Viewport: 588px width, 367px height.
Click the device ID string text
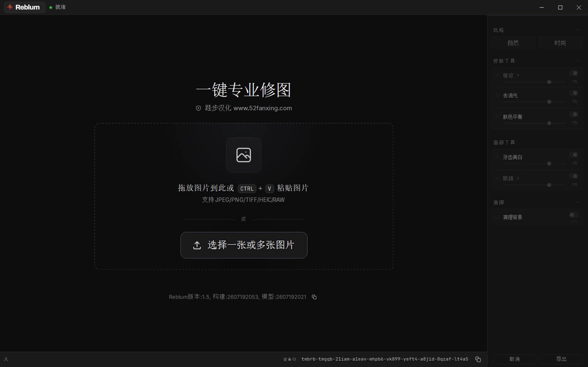(385, 359)
